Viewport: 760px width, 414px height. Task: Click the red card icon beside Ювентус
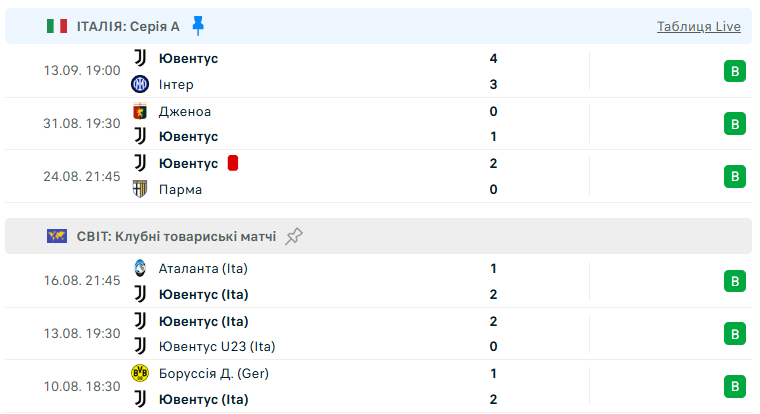tap(233, 163)
